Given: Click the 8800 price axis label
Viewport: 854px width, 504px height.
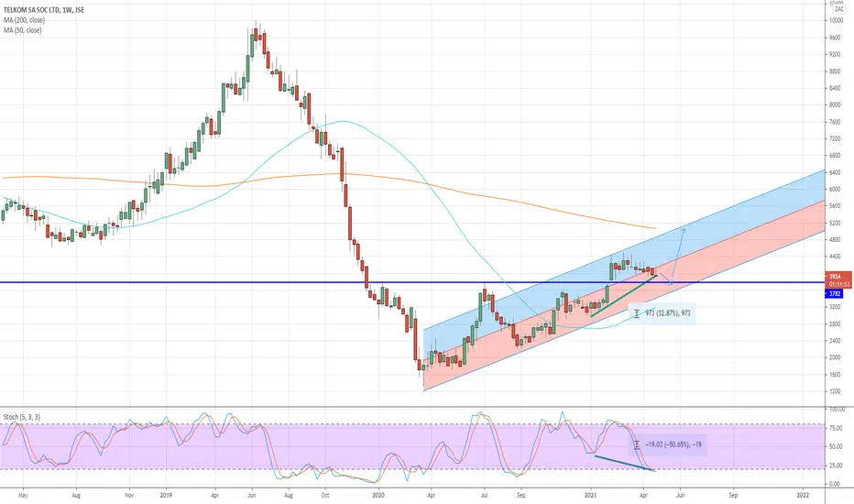Looking at the screenshot, I should pyautogui.click(x=835, y=71).
